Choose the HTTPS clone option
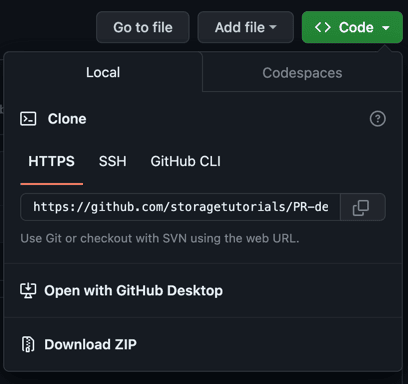The image size is (408, 384). click(x=51, y=161)
